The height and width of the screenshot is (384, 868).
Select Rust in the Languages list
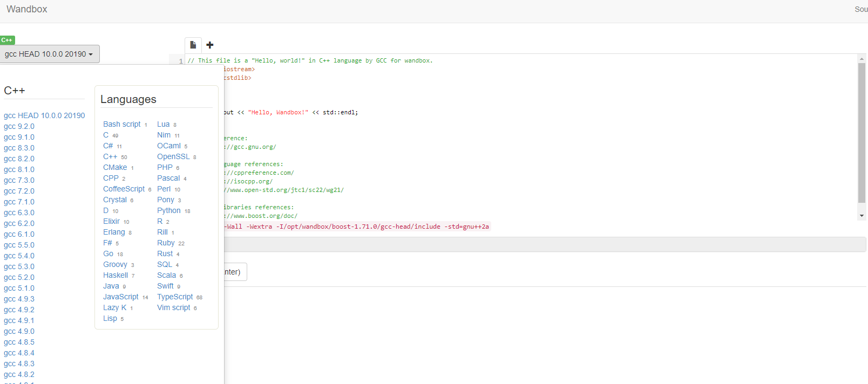pyautogui.click(x=165, y=253)
